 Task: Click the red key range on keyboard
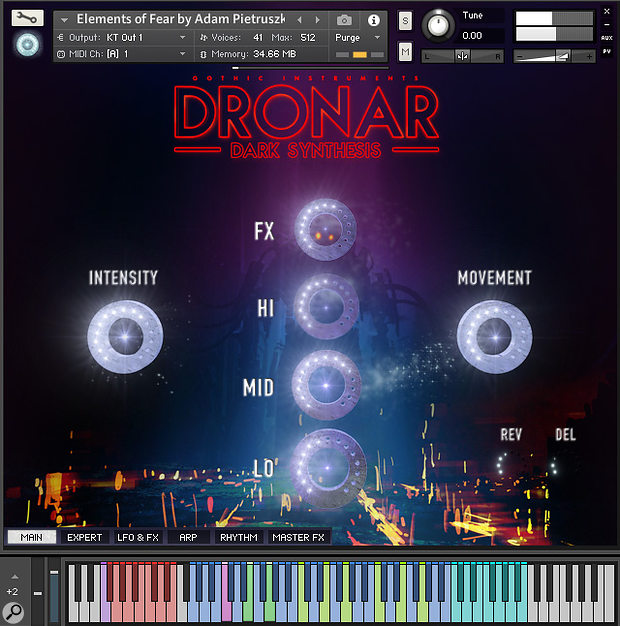142,592
